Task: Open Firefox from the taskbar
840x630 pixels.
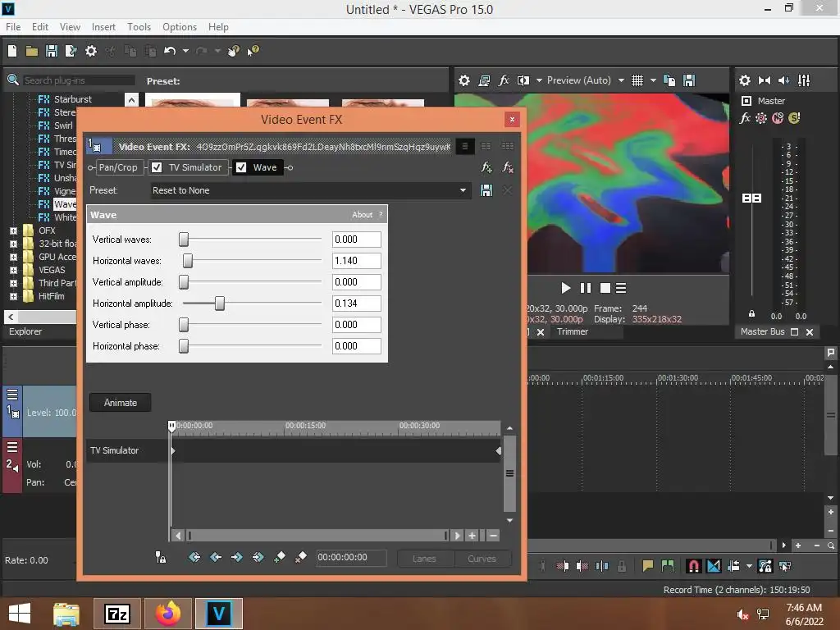Action: 168,614
